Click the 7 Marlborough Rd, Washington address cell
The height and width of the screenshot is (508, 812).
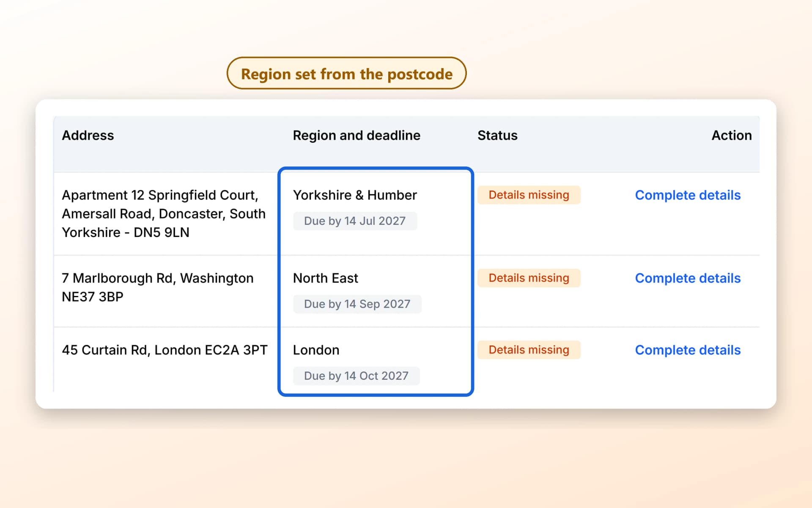click(158, 287)
